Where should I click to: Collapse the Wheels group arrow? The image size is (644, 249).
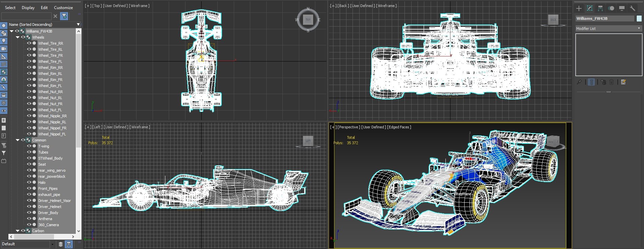click(x=18, y=37)
